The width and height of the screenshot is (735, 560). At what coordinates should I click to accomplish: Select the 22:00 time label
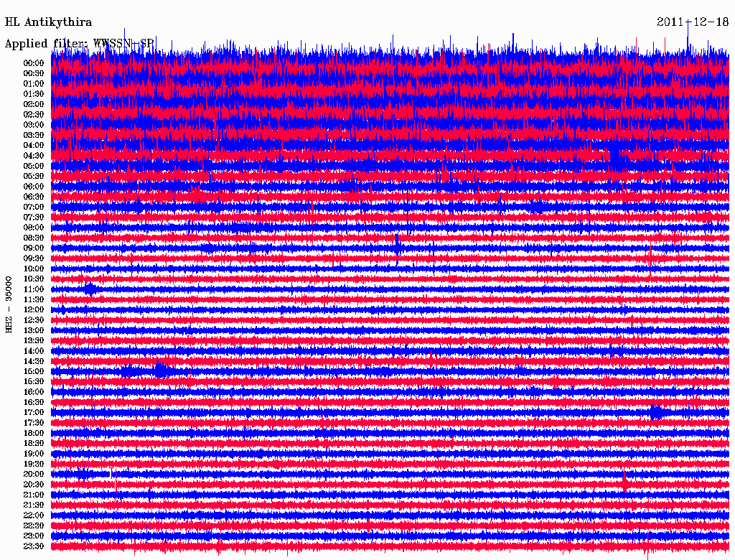click(x=34, y=515)
